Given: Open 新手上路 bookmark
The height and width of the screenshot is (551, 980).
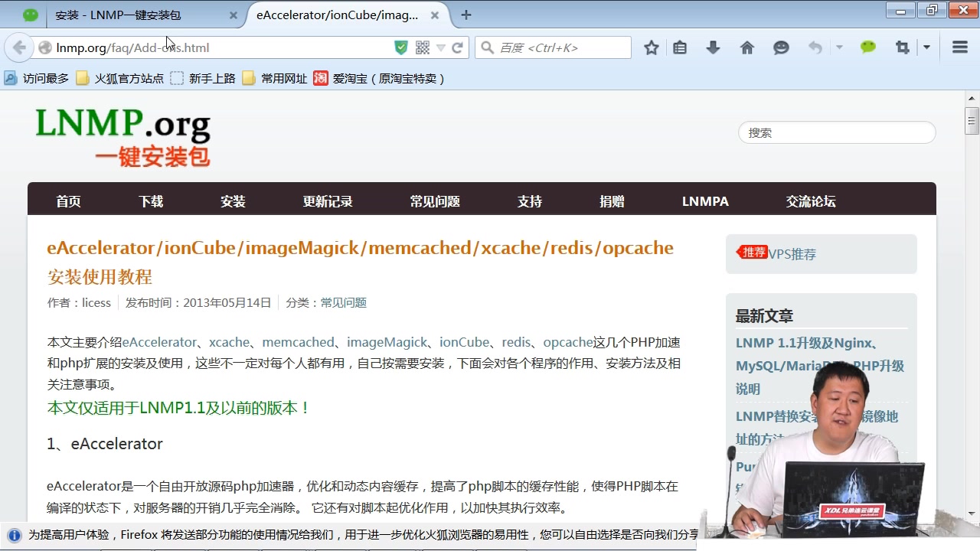Looking at the screenshot, I should tap(203, 78).
